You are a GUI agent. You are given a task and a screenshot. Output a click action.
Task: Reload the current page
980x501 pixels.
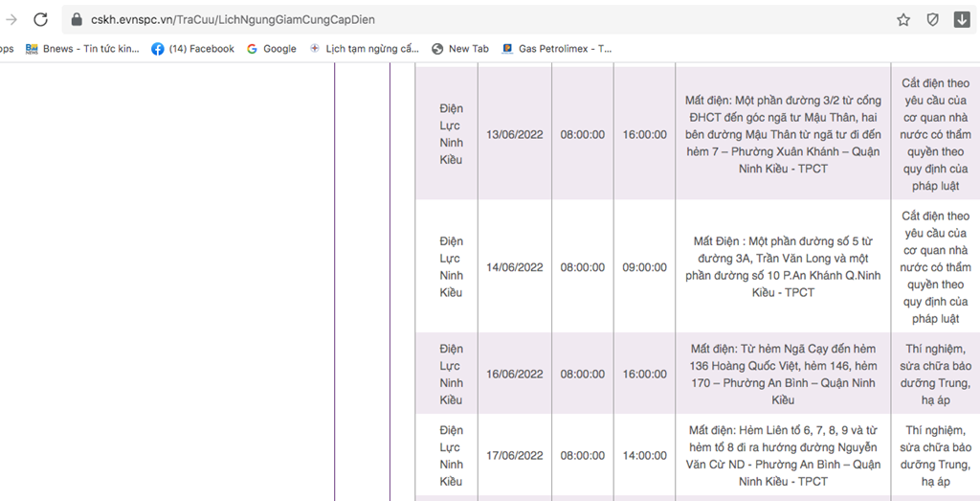[40, 19]
